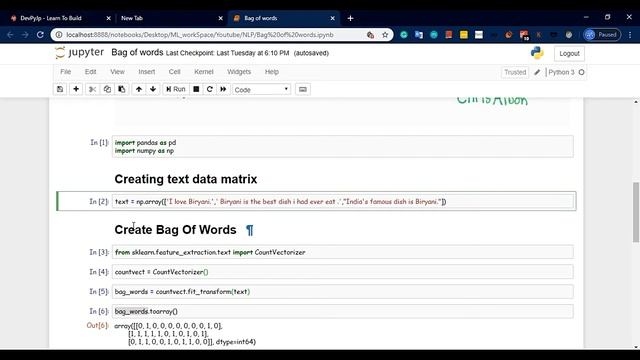
Task: Click the scrollbar up arrow
Action: 636,101
